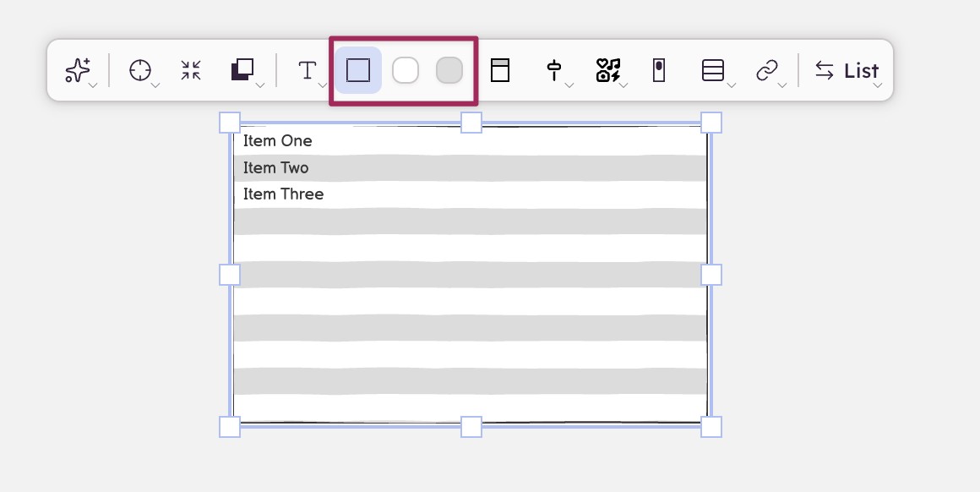Click the horizontal rows list icon
The height and width of the screenshot is (492, 980).
713,70
